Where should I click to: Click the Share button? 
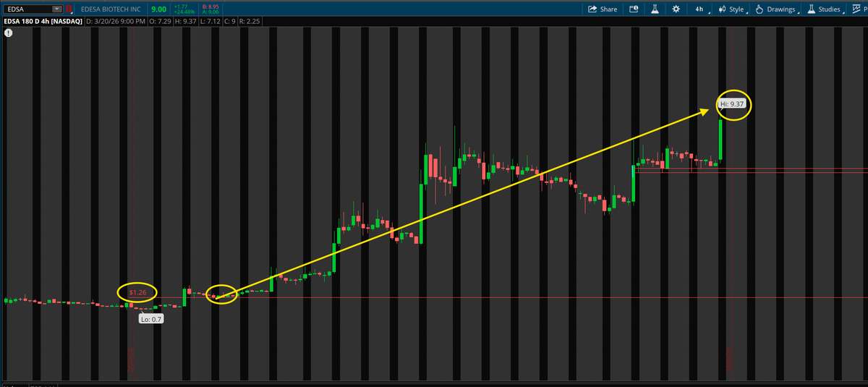coord(603,9)
